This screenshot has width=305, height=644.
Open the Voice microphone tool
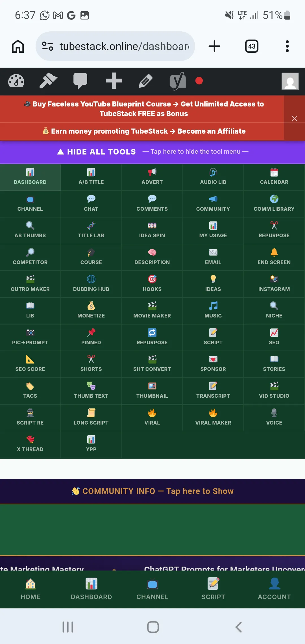point(274,418)
